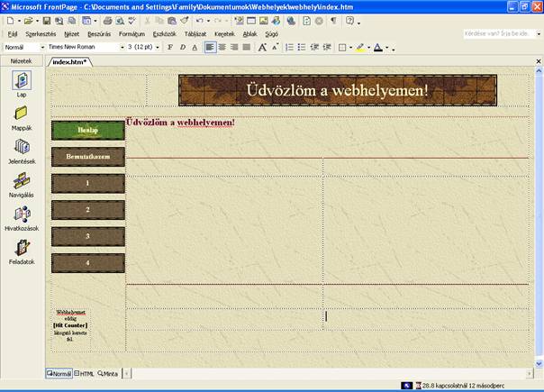Show the Hivatkozások hyperlinks view

pos(21,215)
